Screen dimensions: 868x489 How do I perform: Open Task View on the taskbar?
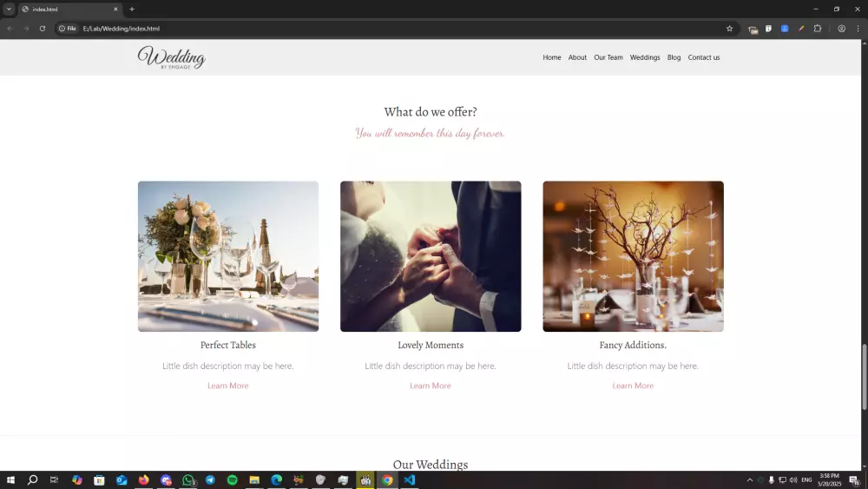click(54, 480)
